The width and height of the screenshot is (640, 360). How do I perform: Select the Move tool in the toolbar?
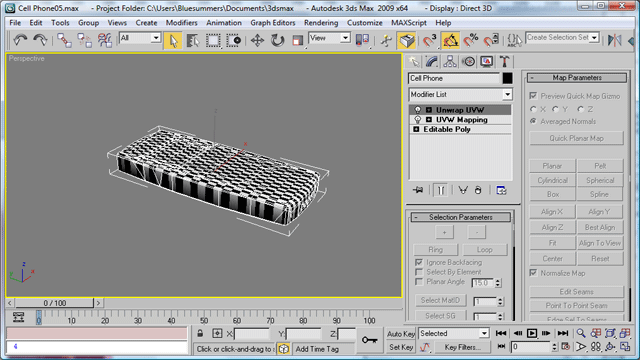(257, 40)
